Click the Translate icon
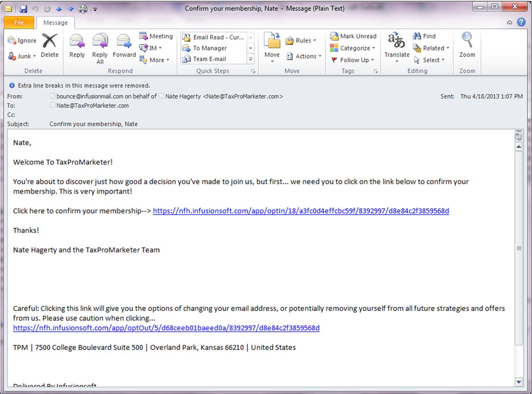This screenshot has height=394, width=532. 397,47
